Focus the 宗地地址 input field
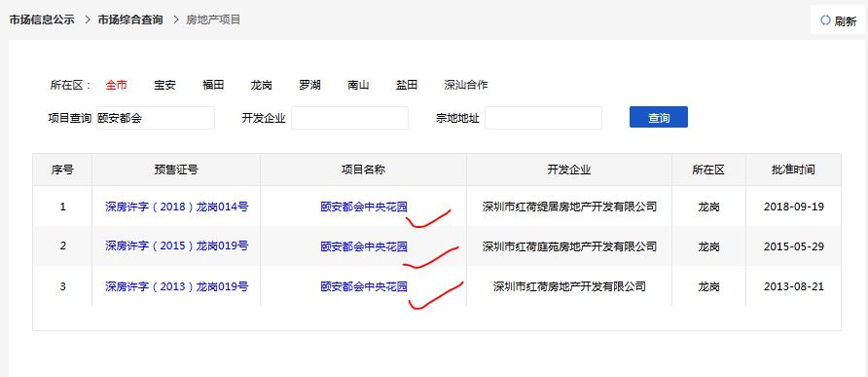 [x=544, y=118]
